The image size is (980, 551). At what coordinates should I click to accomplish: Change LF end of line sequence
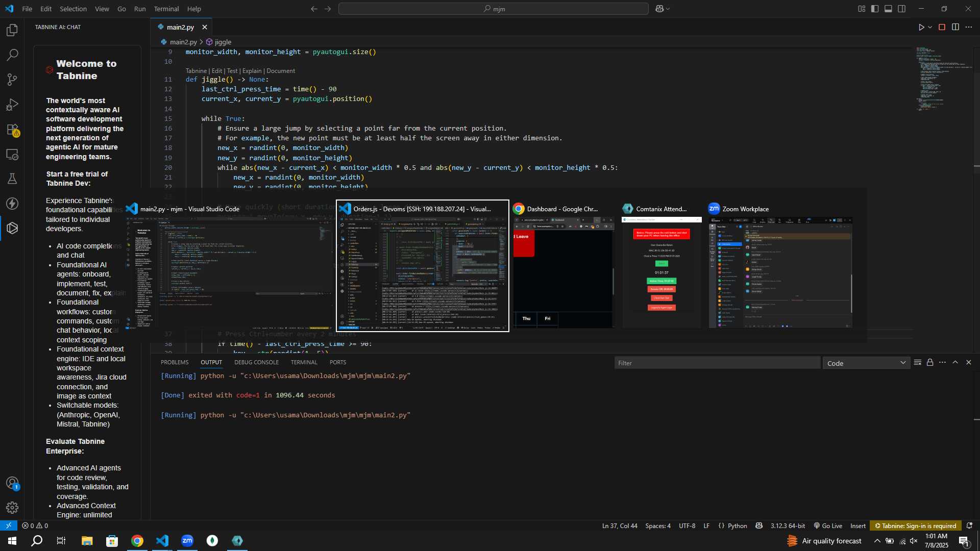click(x=706, y=525)
